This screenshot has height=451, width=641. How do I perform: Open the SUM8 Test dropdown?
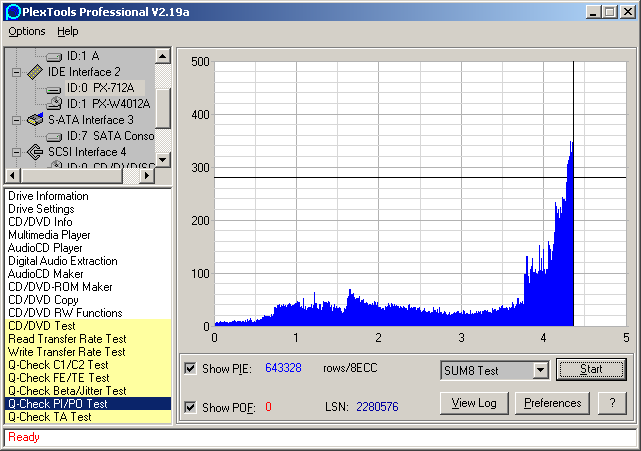[x=540, y=370]
